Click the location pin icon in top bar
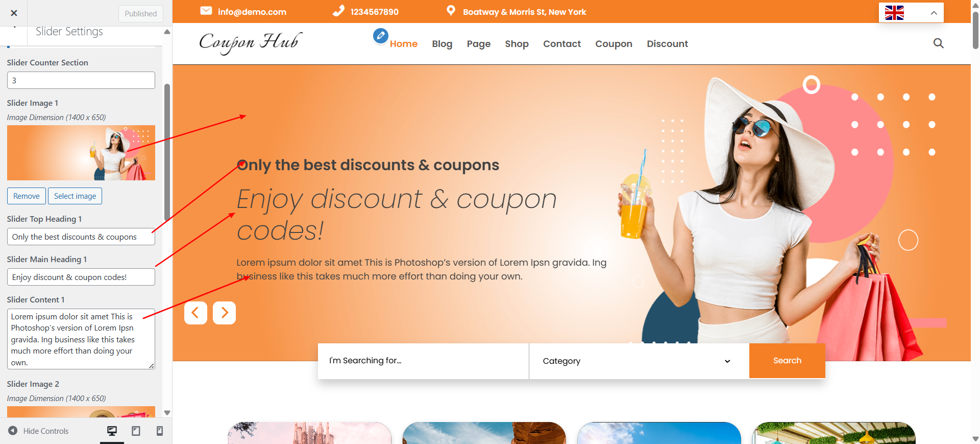The height and width of the screenshot is (444, 980). [x=451, y=11]
